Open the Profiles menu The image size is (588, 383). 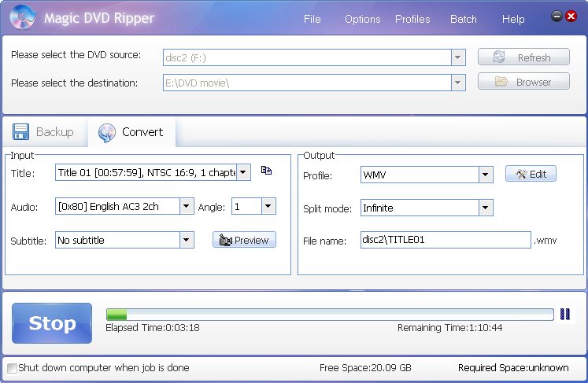pos(412,19)
